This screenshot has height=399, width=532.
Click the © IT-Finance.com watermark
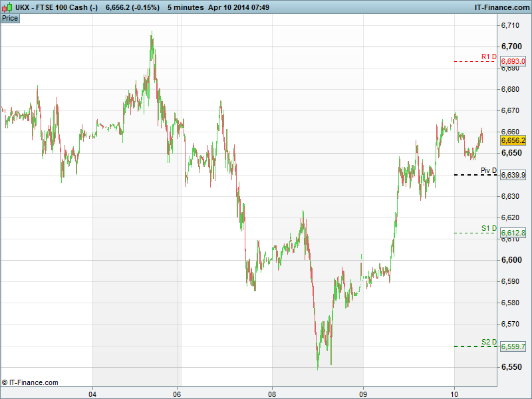coord(30,382)
